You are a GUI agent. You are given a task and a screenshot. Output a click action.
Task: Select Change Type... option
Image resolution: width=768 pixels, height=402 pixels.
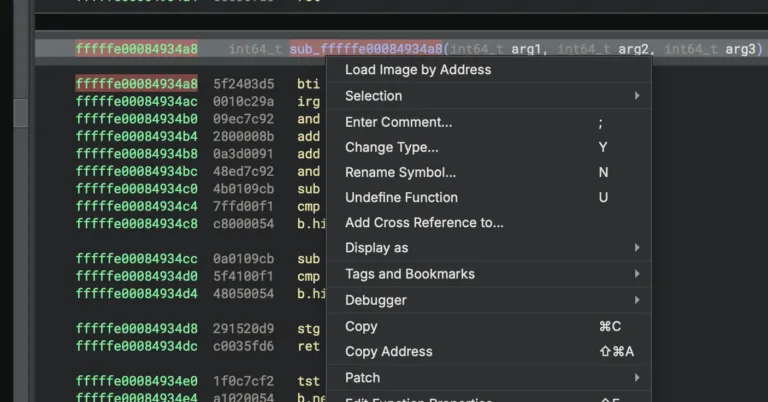392,147
